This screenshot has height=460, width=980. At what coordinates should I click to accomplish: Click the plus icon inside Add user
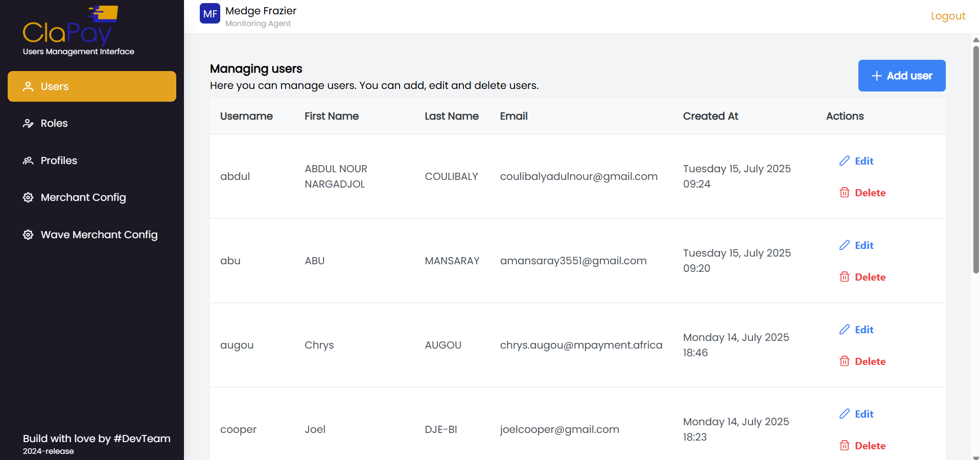pyautogui.click(x=877, y=76)
